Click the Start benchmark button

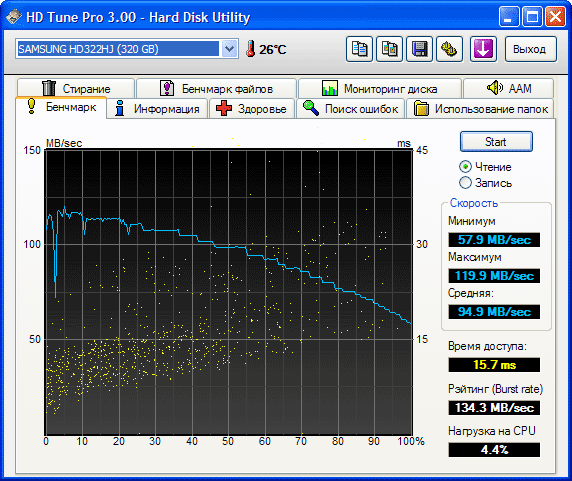496,141
